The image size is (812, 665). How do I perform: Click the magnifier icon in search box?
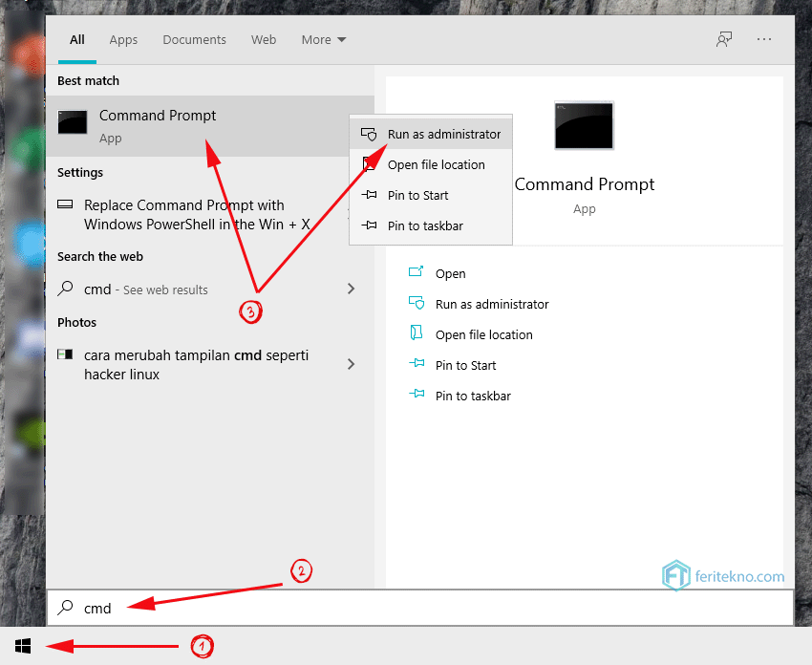pos(65,607)
